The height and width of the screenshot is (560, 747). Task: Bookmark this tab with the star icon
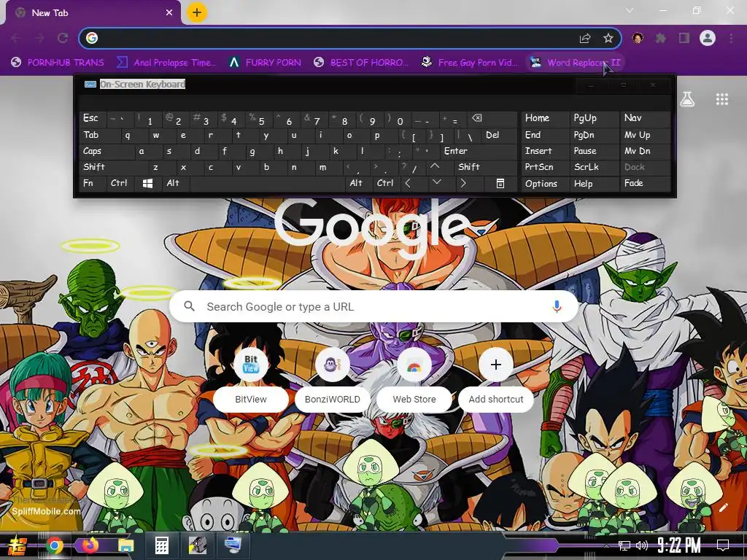[608, 38]
